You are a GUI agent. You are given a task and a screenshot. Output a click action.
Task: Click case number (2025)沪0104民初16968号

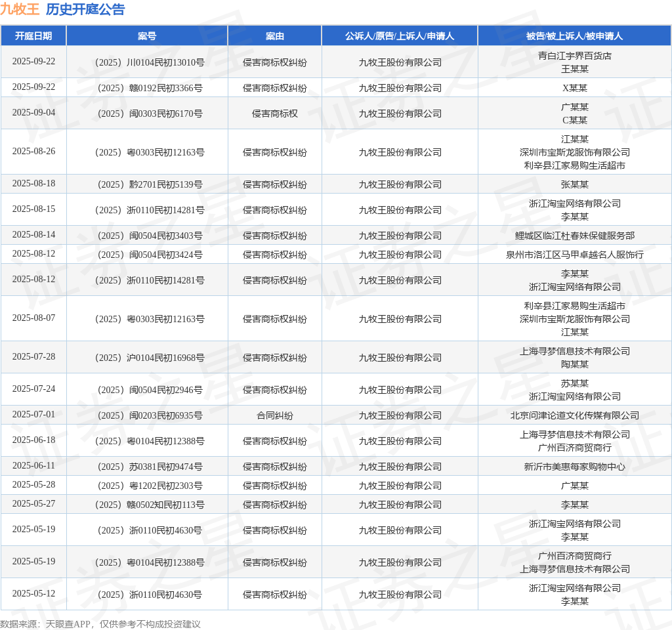point(150,358)
